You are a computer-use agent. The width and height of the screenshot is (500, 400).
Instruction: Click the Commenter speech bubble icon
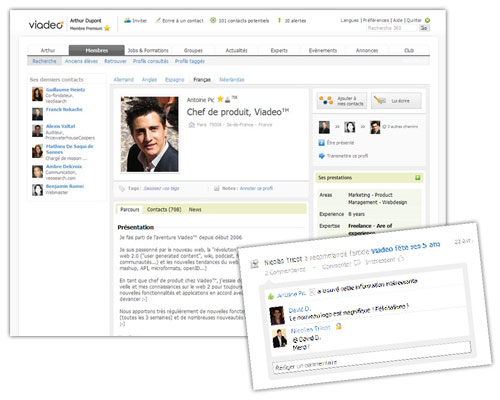(357, 263)
